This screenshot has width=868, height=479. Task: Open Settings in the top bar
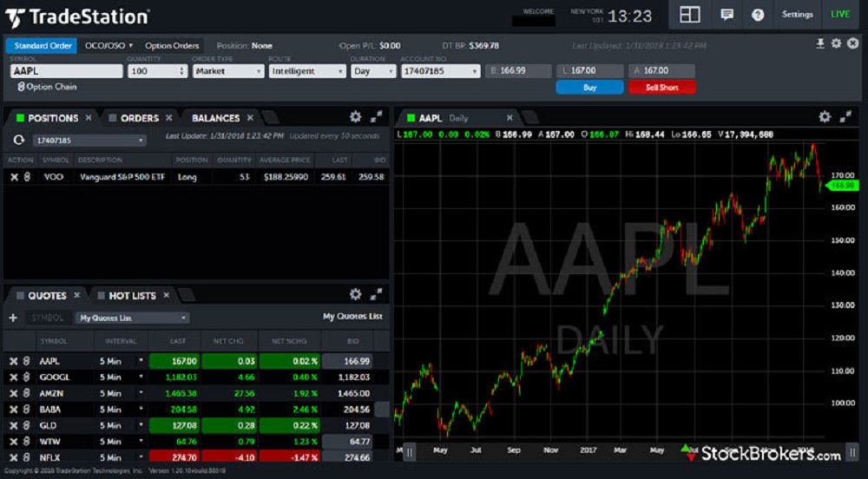coord(797,15)
